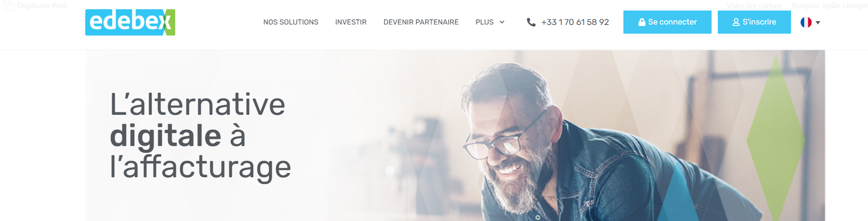Go to the INVESTIR menu item
The image size is (868, 221).
click(x=351, y=22)
